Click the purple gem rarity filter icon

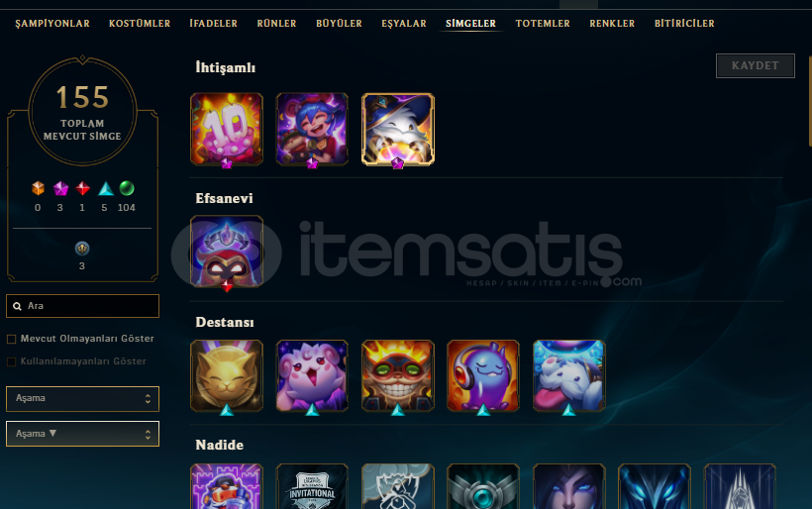tap(60, 188)
